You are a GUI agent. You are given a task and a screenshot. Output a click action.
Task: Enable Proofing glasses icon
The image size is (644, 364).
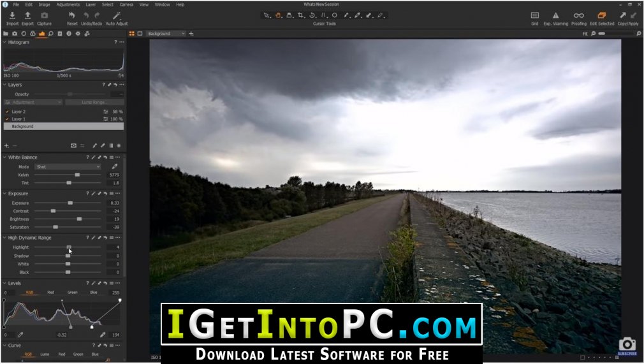pyautogui.click(x=578, y=15)
